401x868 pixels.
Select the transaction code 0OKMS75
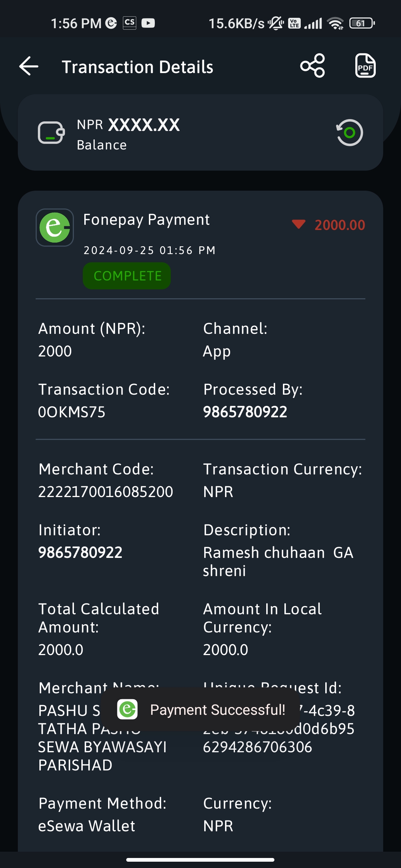(72, 412)
